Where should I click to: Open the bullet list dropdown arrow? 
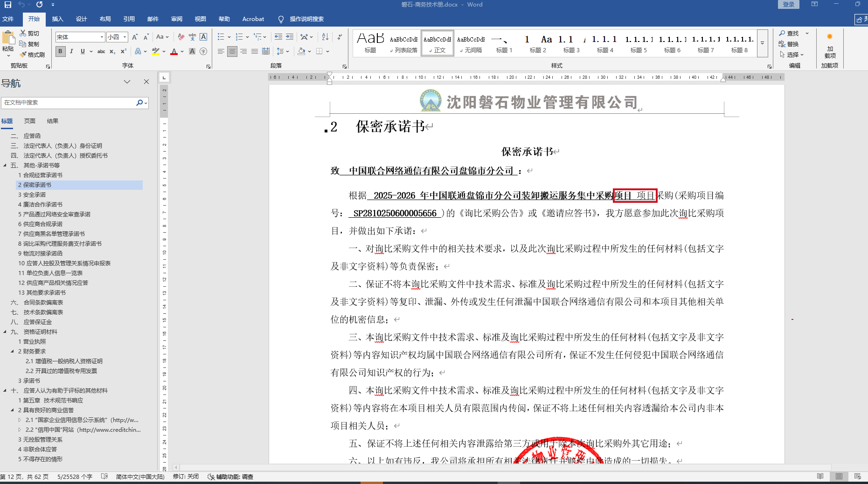click(x=229, y=37)
